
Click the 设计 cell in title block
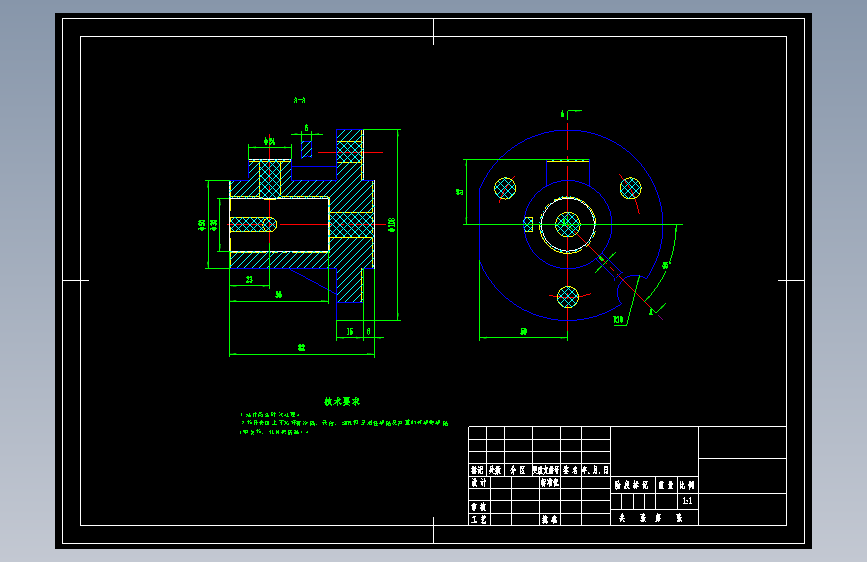pos(479,482)
